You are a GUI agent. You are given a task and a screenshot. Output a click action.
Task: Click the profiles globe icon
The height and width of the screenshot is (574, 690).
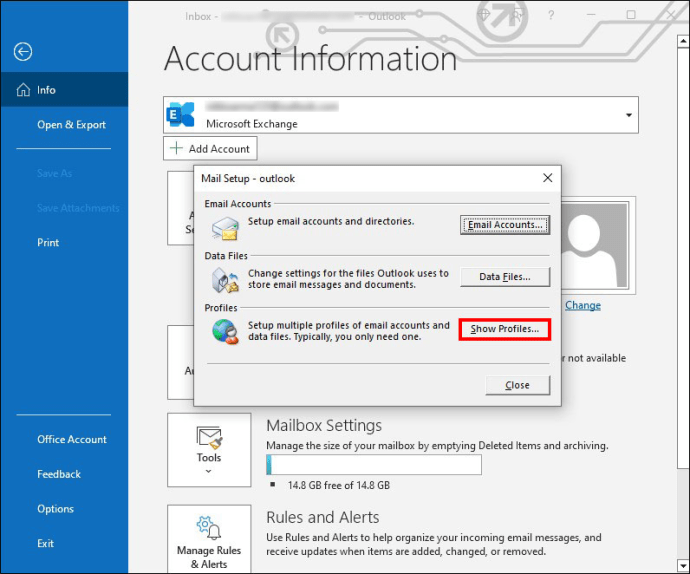tap(225, 332)
